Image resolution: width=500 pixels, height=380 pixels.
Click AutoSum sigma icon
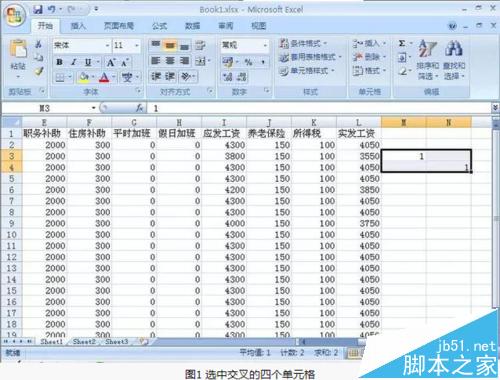[x=402, y=44]
